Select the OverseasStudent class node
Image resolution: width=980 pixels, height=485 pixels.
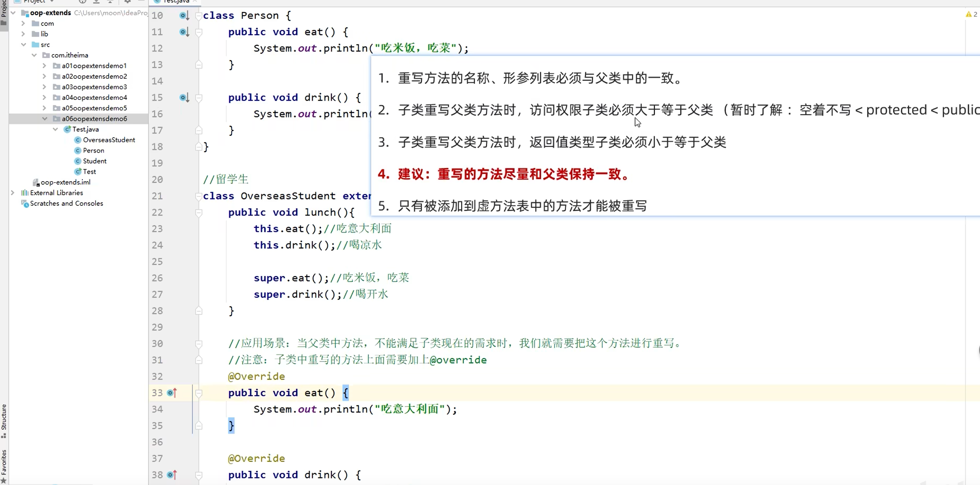click(109, 140)
